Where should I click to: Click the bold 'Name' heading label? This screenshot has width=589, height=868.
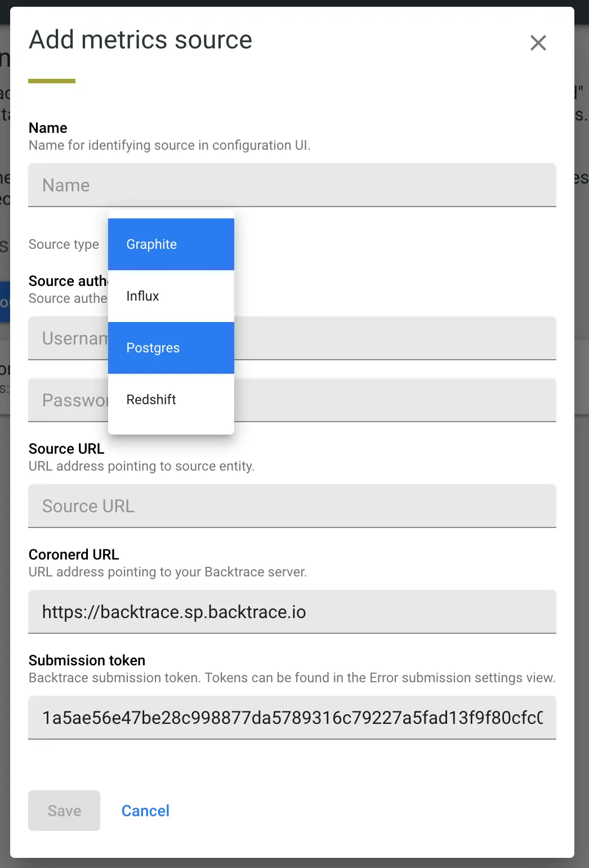(48, 128)
